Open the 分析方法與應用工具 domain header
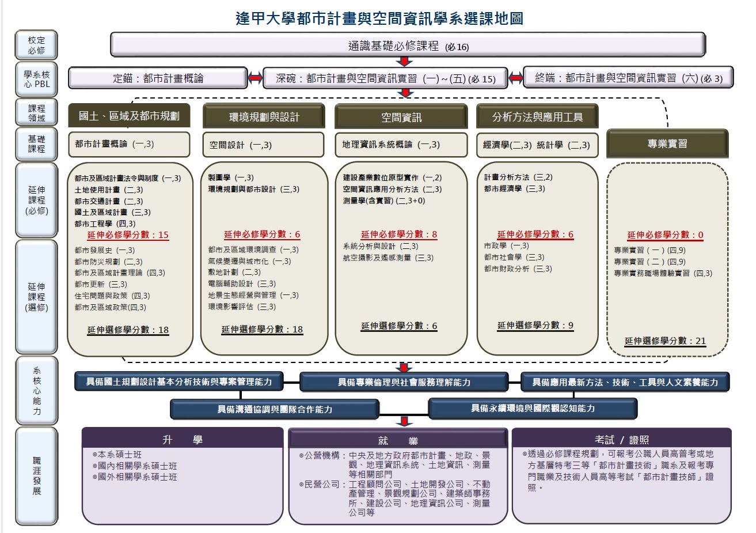The height and width of the screenshot is (533, 756). (x=537, y=116)
